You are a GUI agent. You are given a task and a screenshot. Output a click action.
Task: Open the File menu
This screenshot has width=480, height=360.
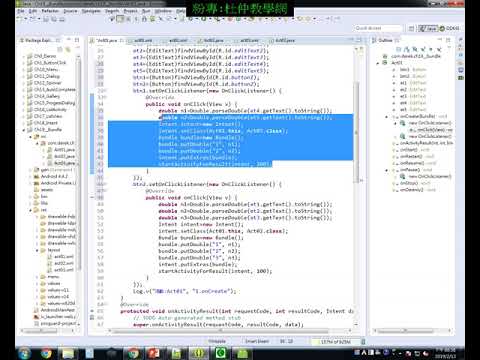point(21,11)
